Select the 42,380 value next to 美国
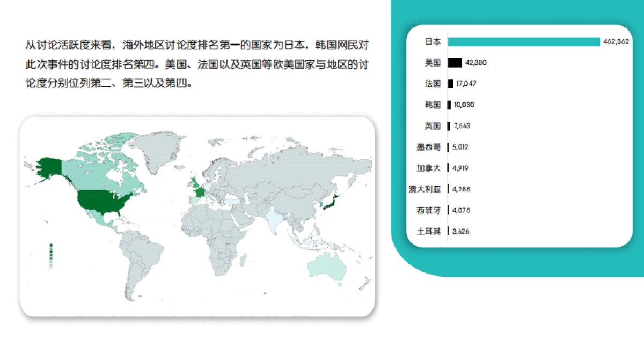 point(474,63)
